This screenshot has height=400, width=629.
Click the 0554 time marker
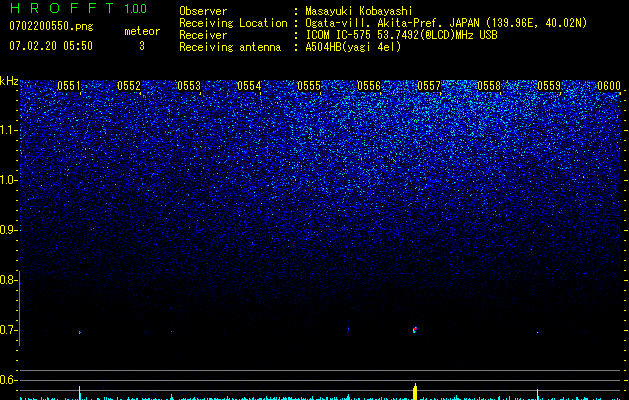click(x=249, y=86)
